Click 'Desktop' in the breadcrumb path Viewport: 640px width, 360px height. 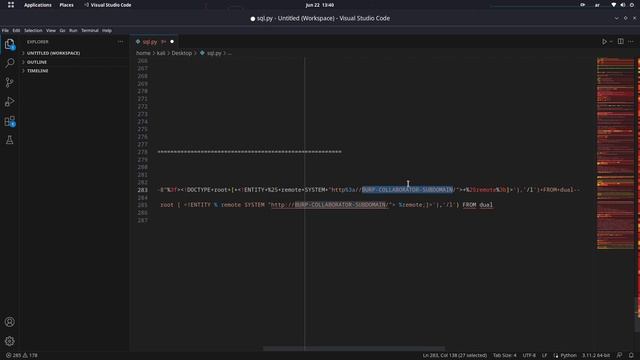(x=182, y=53)
